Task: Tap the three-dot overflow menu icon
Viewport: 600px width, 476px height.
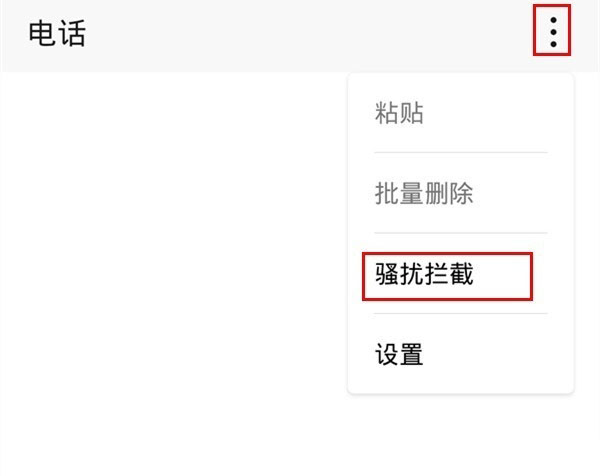Action: (x=553, y=31)
